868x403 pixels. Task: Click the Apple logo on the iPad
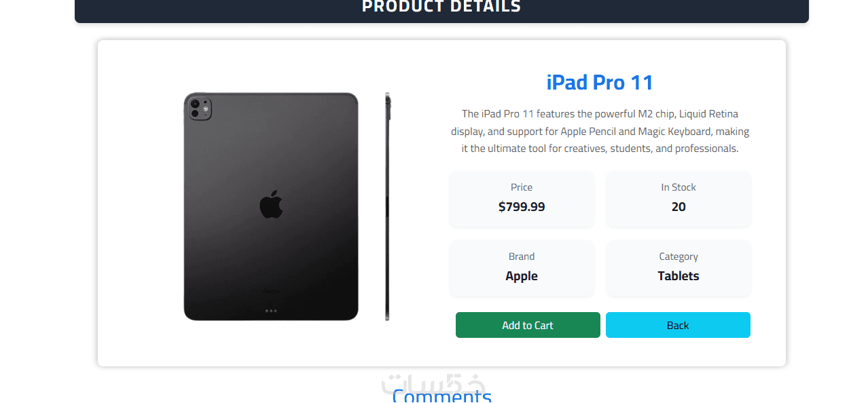(271, 205)
